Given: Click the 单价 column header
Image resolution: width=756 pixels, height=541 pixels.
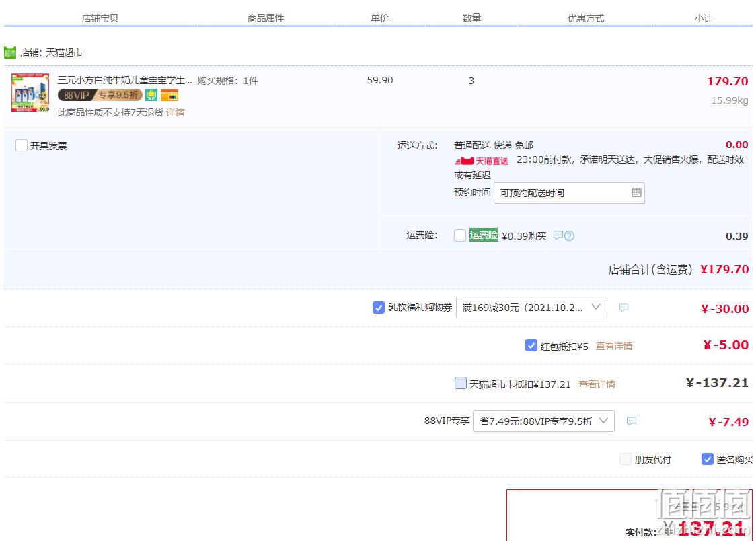Looking at the screenshot, I should click(x=380, y=18).
